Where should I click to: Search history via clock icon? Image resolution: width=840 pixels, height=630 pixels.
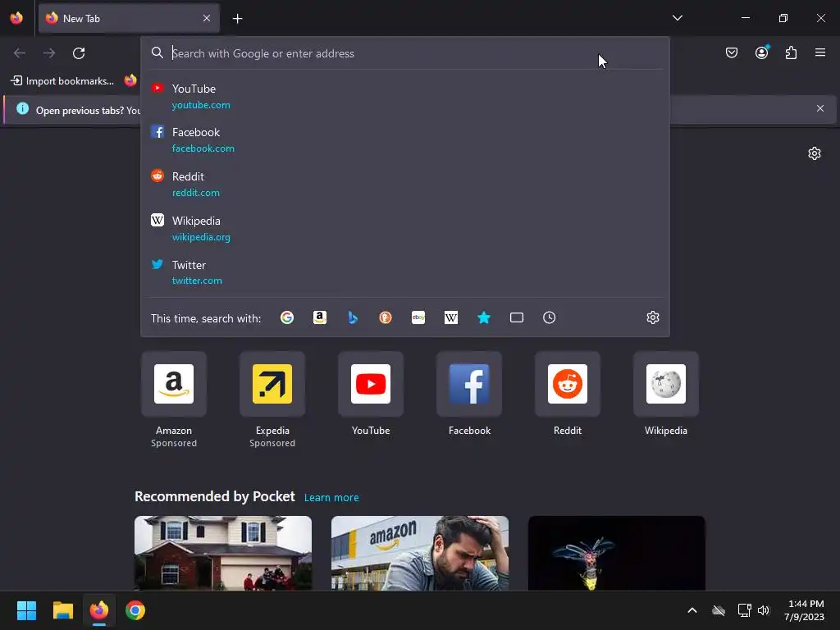pos(549,317)
